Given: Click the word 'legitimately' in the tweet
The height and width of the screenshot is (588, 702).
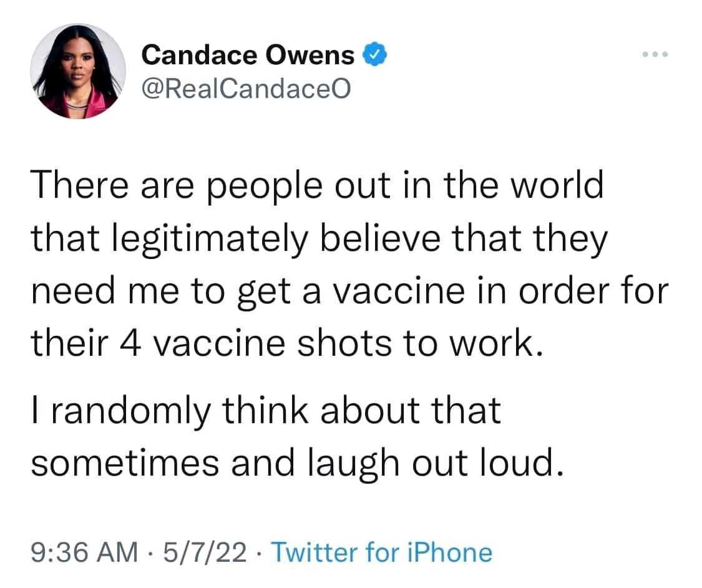Looking at the screenshot, I should click(209, 240).
